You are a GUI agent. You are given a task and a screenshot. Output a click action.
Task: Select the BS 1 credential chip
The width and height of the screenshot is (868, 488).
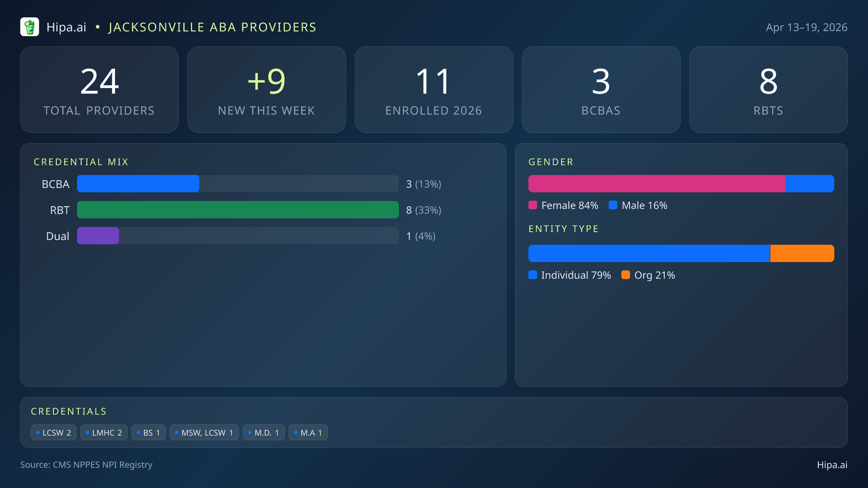pyautogui.click(x=148, y=433)
